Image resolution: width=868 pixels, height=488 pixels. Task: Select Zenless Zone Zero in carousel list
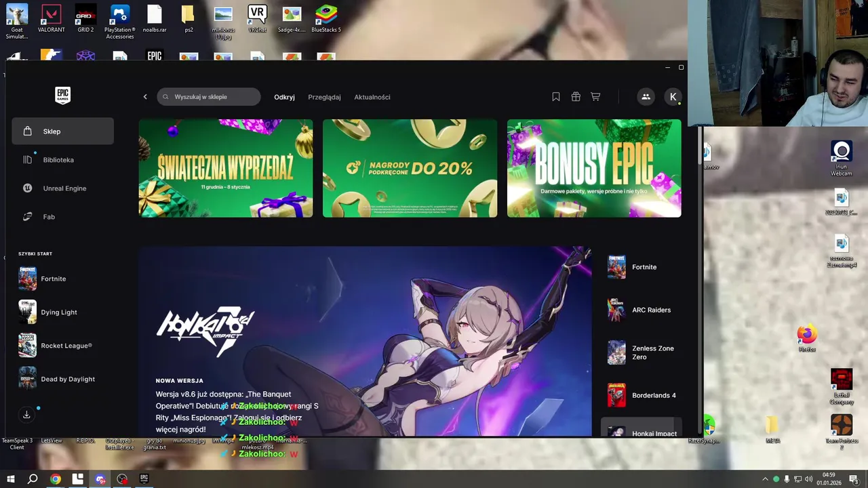642,352
